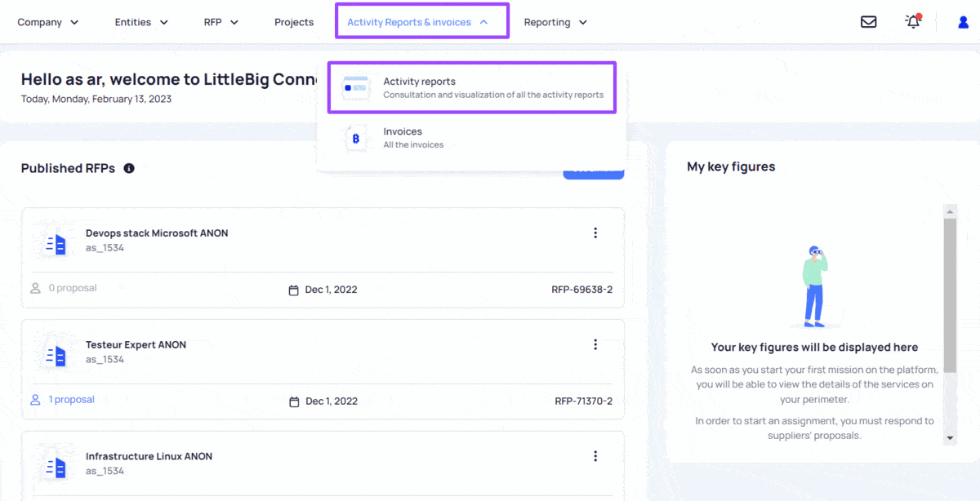Click the person icon beside 1 proposal

click(x=35, y=400)
